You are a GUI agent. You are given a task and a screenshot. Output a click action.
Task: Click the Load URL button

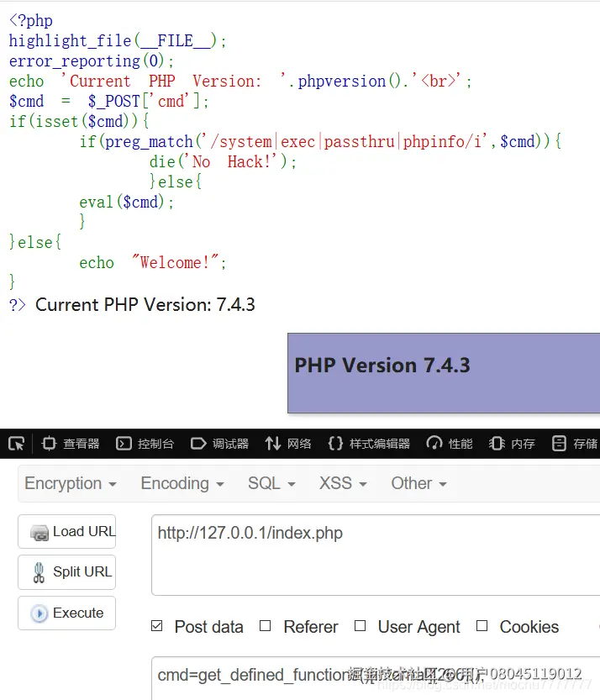67,532
